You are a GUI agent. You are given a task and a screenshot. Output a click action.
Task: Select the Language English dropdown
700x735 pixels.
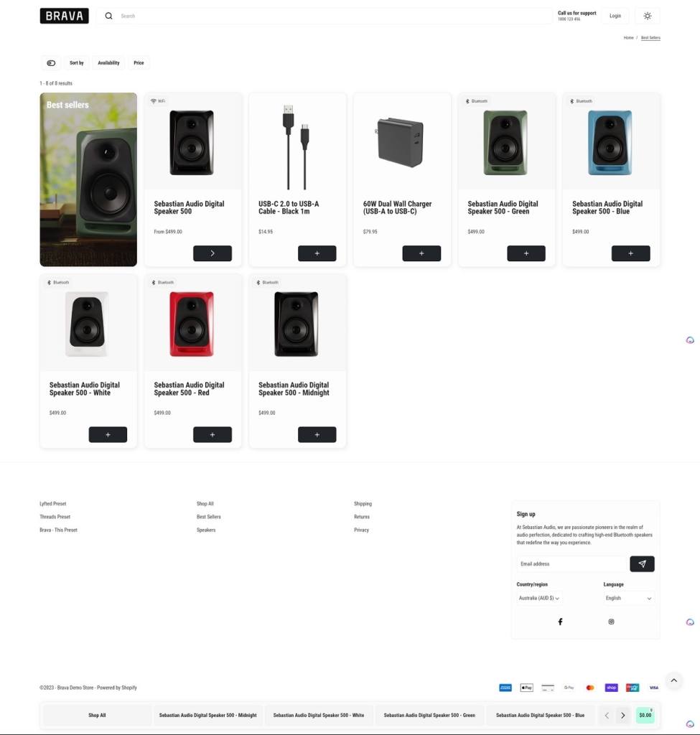pos(628,598)
